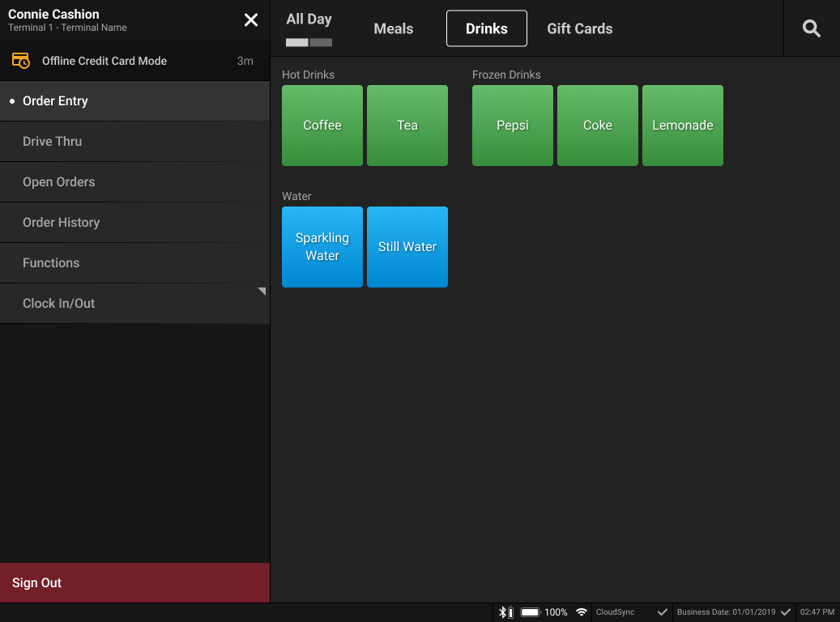Open the search using the magnifying glass icon

(811, 28)
